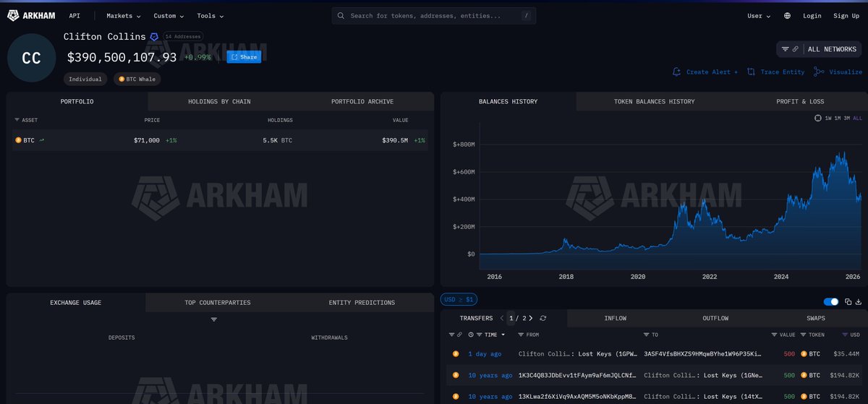Screen dimensions: 868x404
Task: Click the filter icon above Deposits
Action: [214, 319]
